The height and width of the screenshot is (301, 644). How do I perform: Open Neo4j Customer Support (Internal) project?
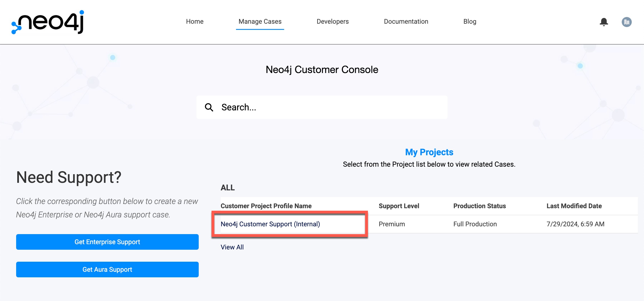click(270, 224)
